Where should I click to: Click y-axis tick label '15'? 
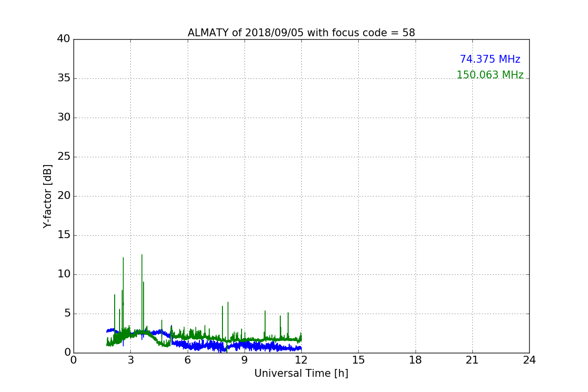pyautogui.click(x=64, y=235)
